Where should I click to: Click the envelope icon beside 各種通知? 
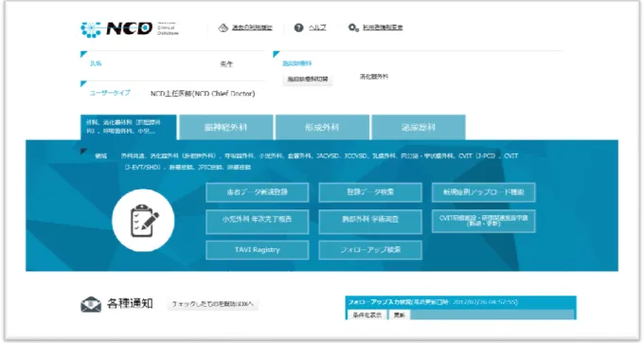[91, 304]
